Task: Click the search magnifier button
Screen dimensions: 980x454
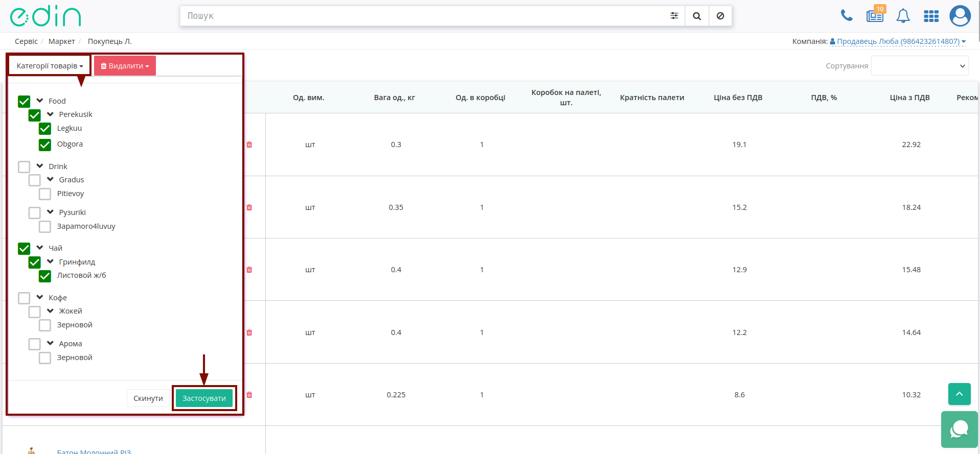Action: 697,16
